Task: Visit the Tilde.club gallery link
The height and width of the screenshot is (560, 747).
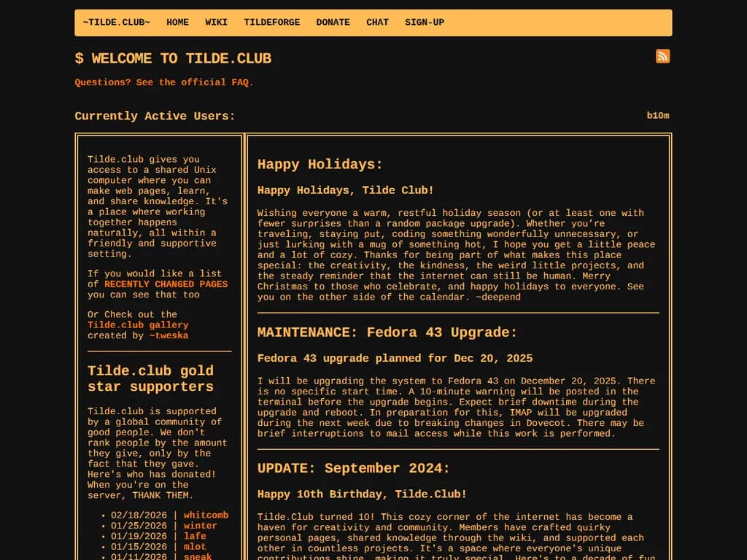Action: [x=138, y=325]
